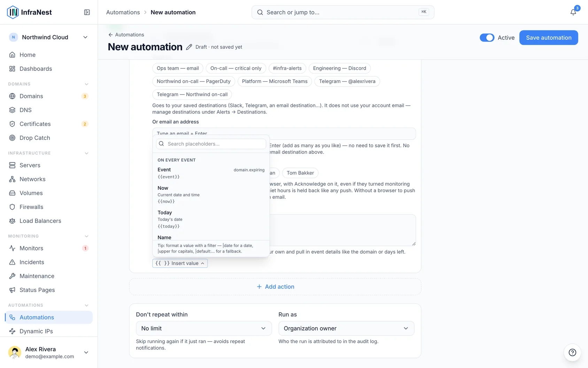Open the help question mark button
This screenshot has width=588, height=368.
pyautogui.click(x=572, y=352)
